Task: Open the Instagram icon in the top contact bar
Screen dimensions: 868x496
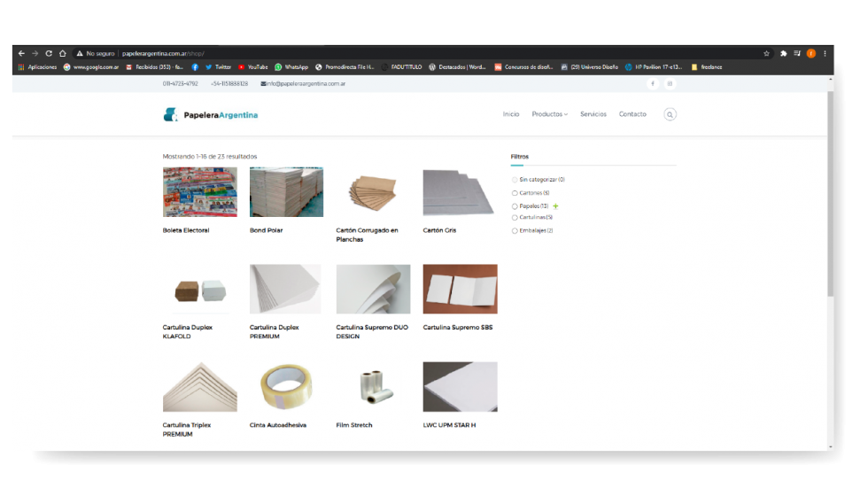Action: [x=670, y=83]
